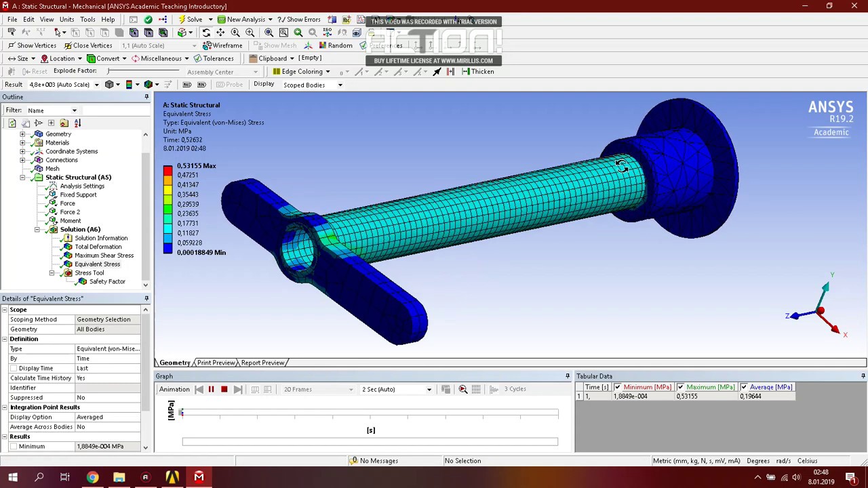Click the green checkmark icon beside Solve
The image size is (868, 488).
coord(148,20)
